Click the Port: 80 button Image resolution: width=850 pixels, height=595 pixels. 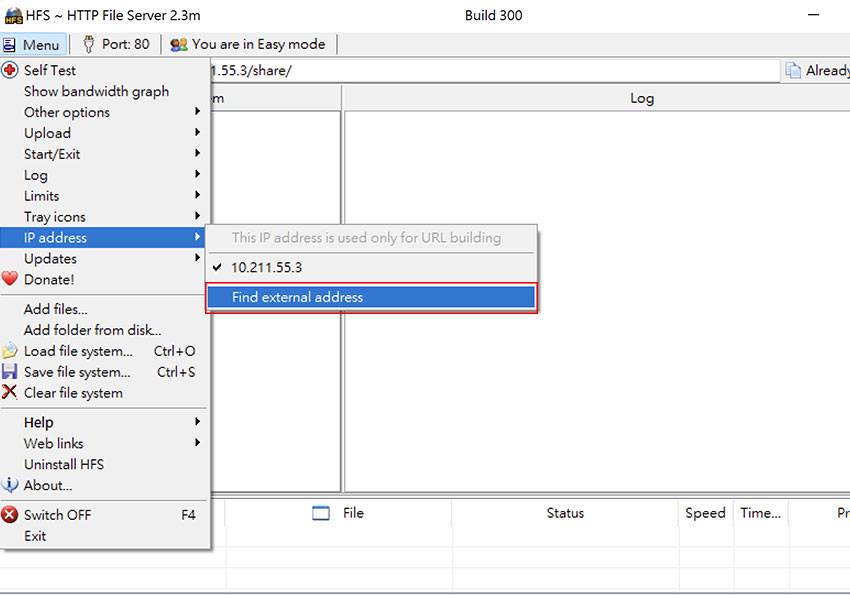tap(116, 44)
